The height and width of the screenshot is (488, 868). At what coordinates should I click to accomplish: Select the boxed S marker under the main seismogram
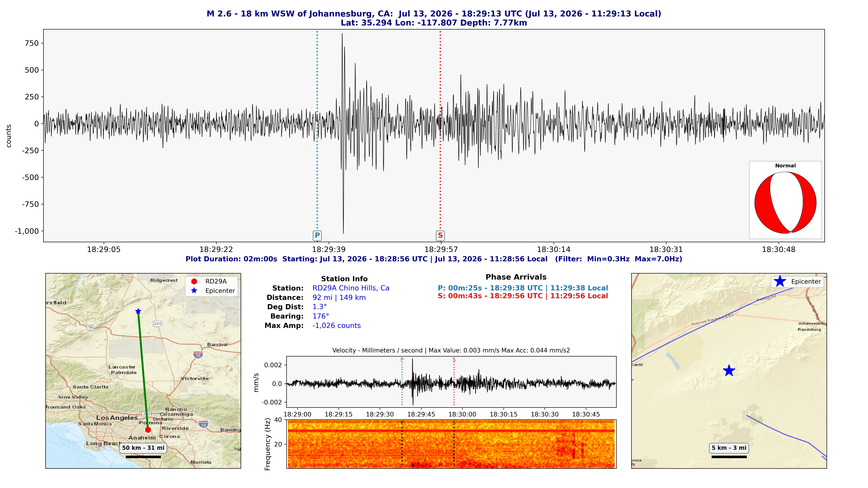pos(440,235)
